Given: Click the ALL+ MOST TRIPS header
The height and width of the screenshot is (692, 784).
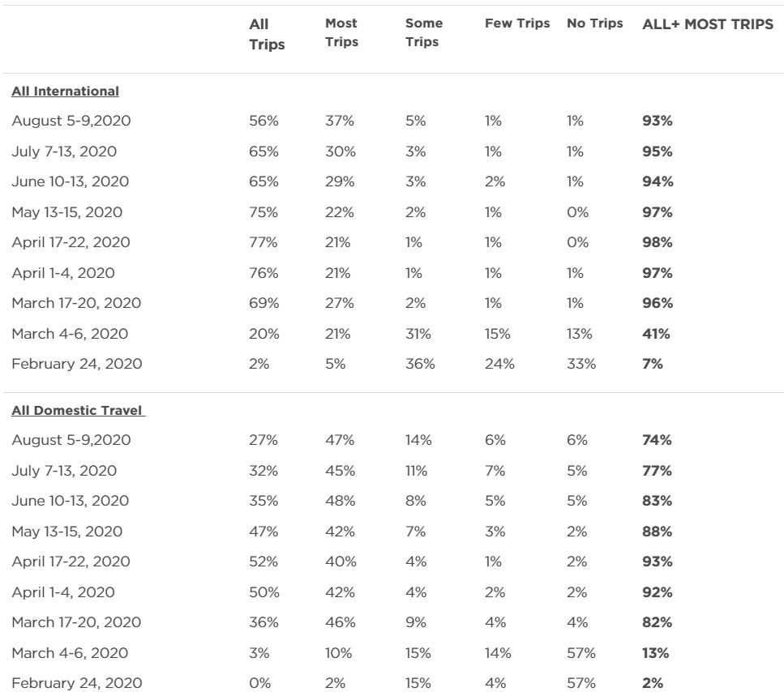Looking at the screenshot, I should pyautogui.click(x=708, y=24).
